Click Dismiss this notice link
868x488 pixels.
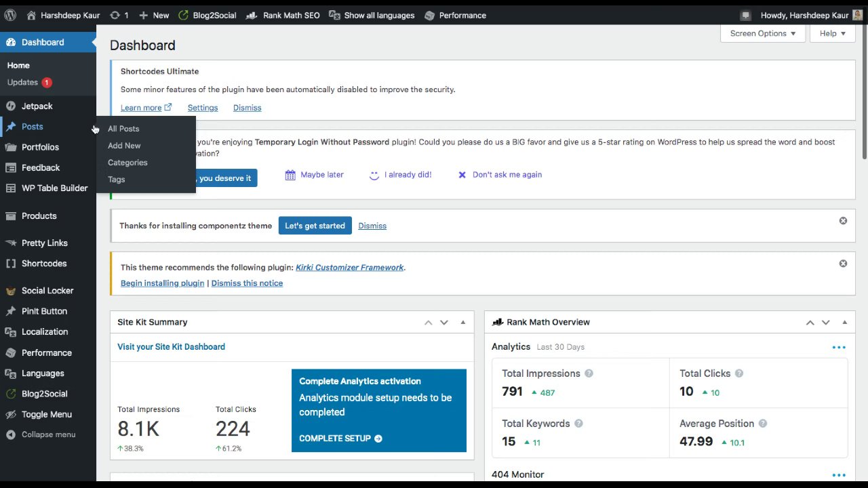[247, 283]
